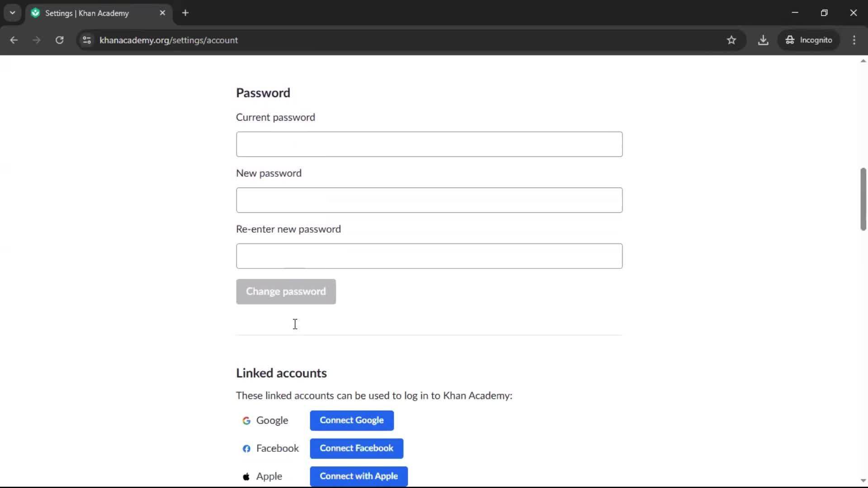Focus the address bar URL
This screenshot has width=868, height=488.
[169, 40]
